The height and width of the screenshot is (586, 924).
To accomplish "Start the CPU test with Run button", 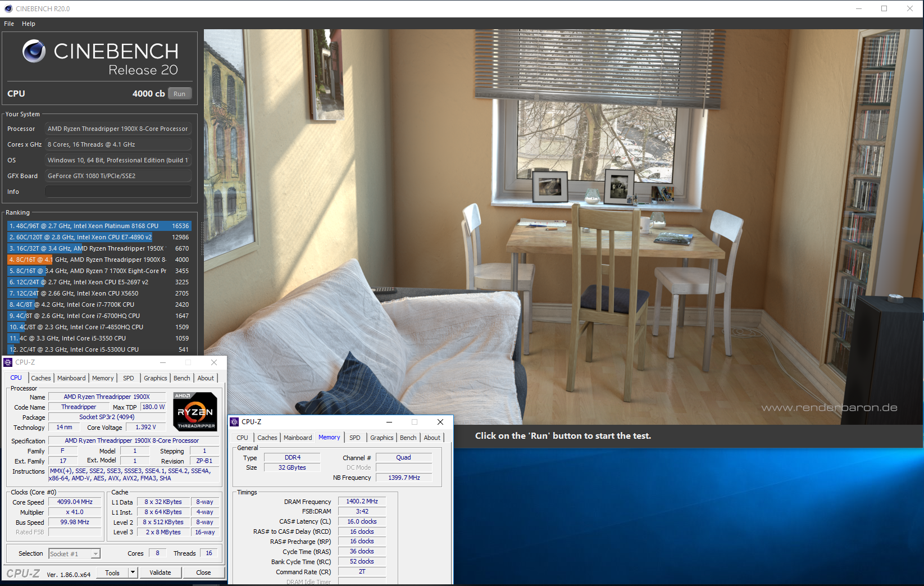I will 179,94.
